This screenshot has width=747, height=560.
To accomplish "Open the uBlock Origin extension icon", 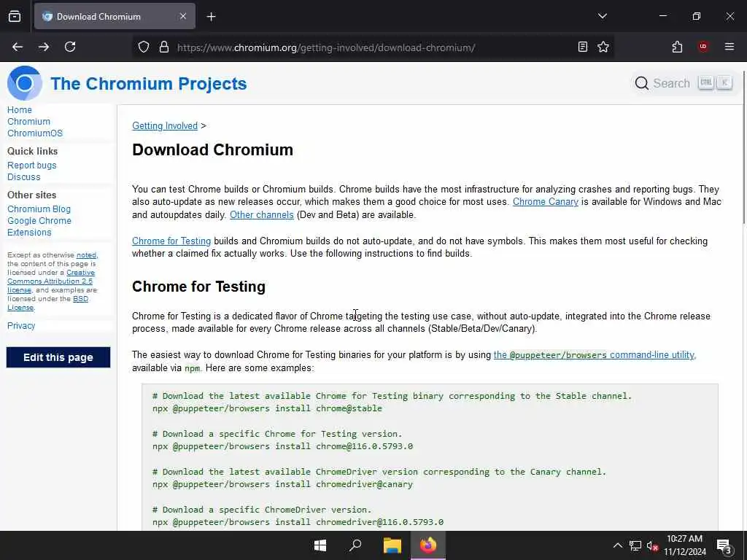I will click(703, 47).
